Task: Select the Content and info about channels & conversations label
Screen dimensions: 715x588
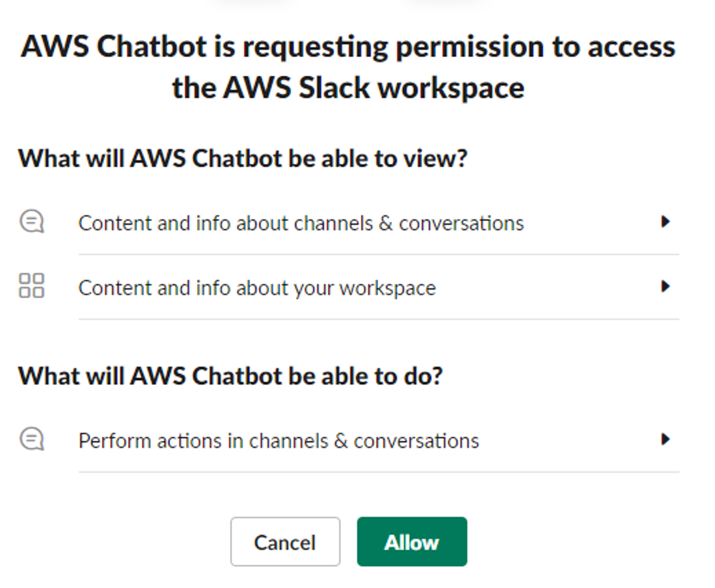Action: coord(301,223)
